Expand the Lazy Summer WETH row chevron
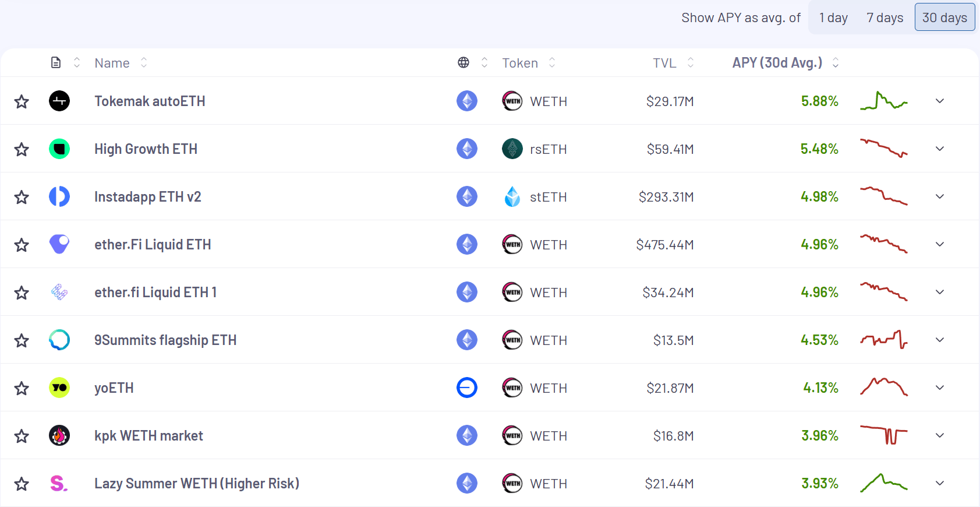Viewport: 980px width, 507px height. click(940, 483)
